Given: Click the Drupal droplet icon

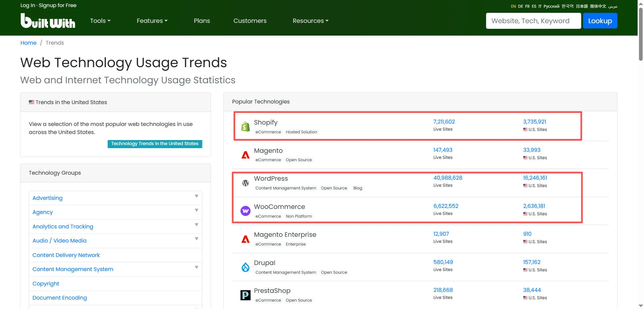Looking at the screenshot, I should [x=246, y=267].
